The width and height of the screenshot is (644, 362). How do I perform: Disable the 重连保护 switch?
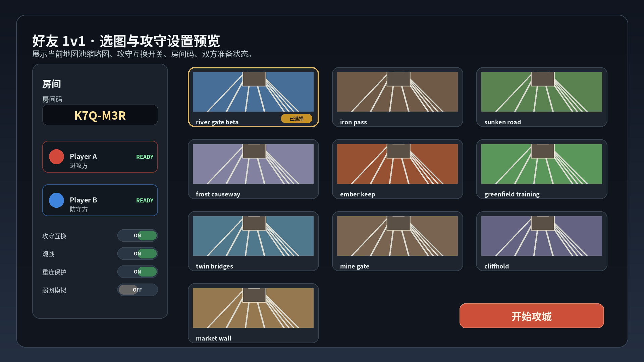[138, 272]
